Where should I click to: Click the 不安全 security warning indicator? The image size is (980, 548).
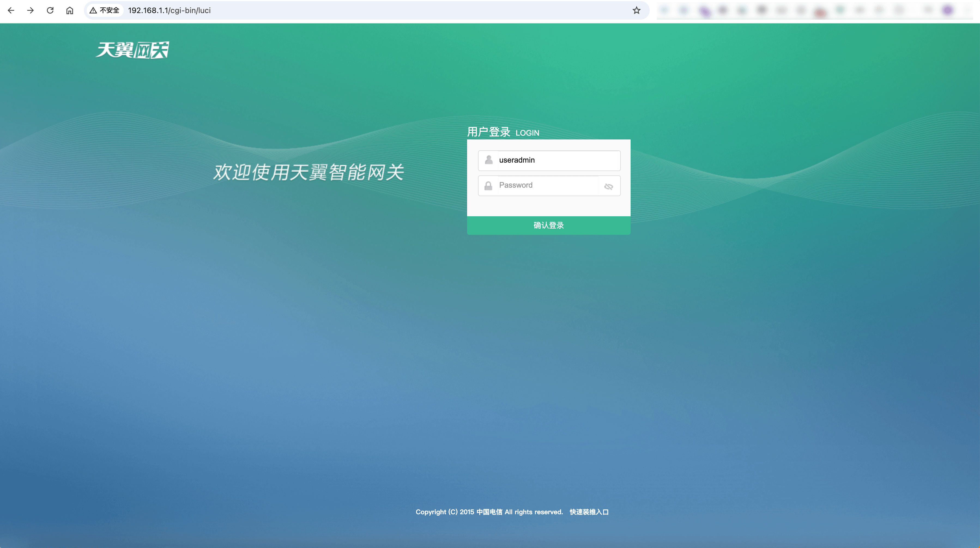pos(104,10)
